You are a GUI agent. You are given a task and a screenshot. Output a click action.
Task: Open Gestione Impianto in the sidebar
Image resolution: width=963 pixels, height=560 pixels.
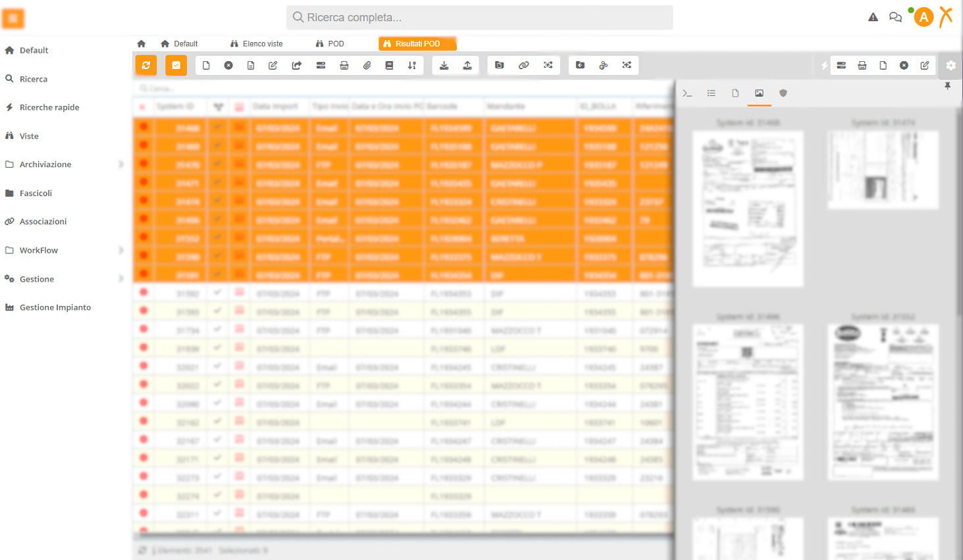[x=48, y=307]
